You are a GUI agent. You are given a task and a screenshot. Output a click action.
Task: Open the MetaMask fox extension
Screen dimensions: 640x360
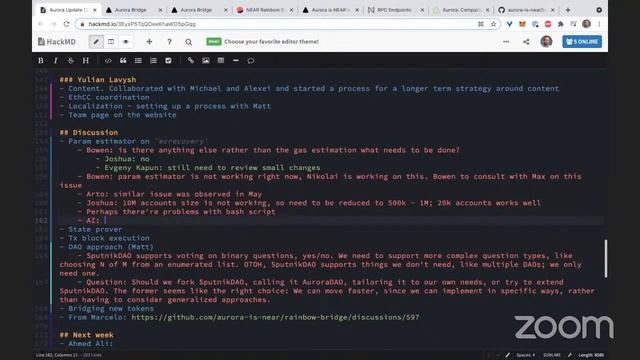point(522,24)
